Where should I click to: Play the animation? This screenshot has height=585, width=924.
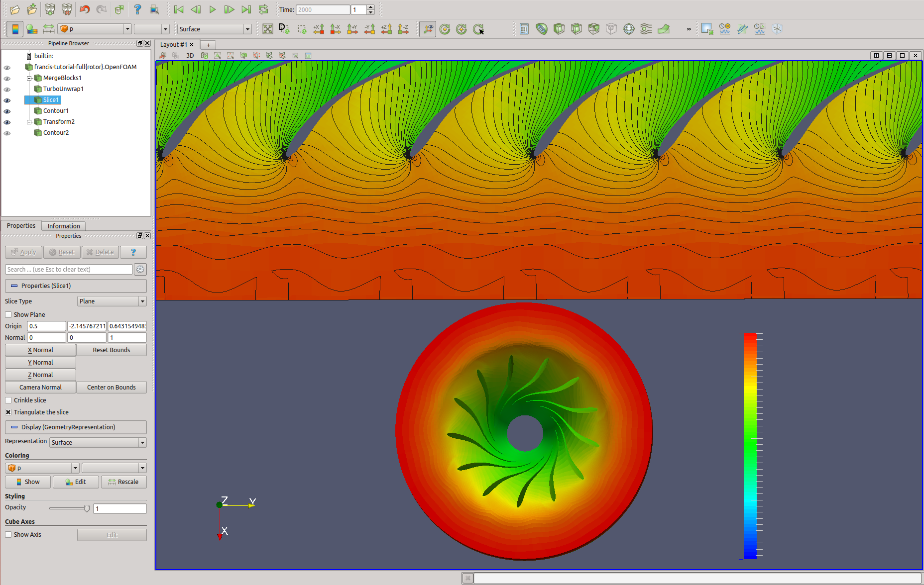213,9
